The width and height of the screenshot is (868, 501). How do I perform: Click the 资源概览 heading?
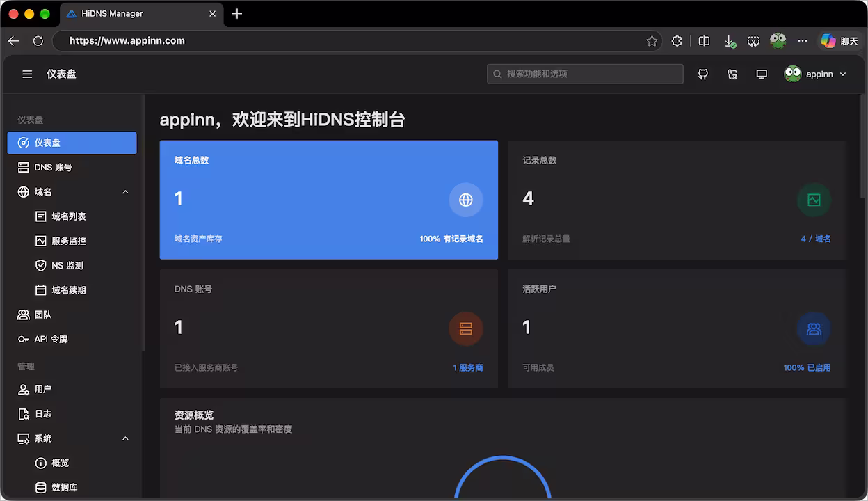pyautogui.click(x=194, y=415)
